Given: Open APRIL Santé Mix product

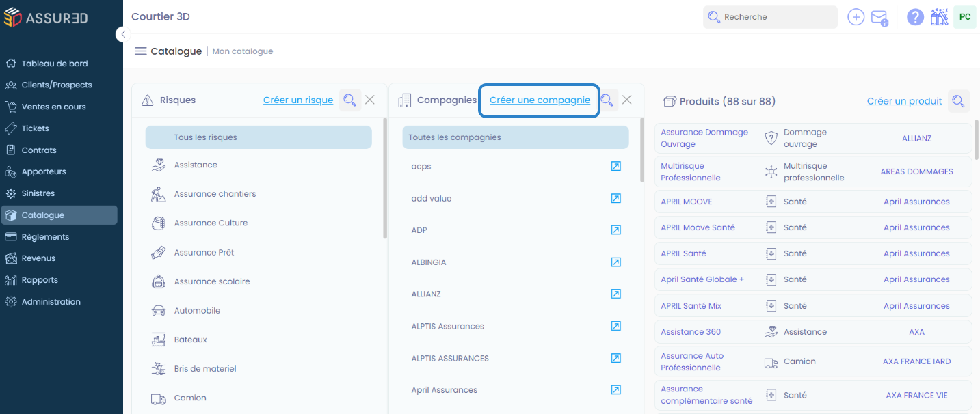Looking at the screenshot, I should pyautogui.click(x=691, y=306).
